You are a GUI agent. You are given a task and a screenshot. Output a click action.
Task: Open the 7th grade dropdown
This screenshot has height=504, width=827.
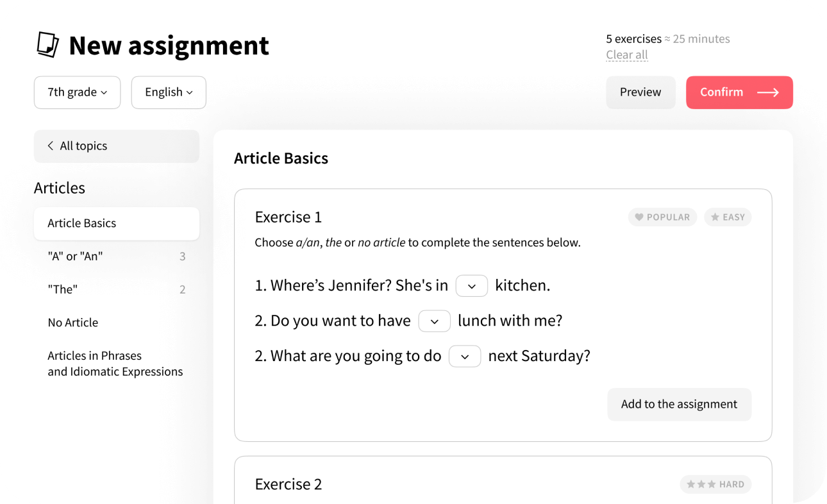(77, 92)
